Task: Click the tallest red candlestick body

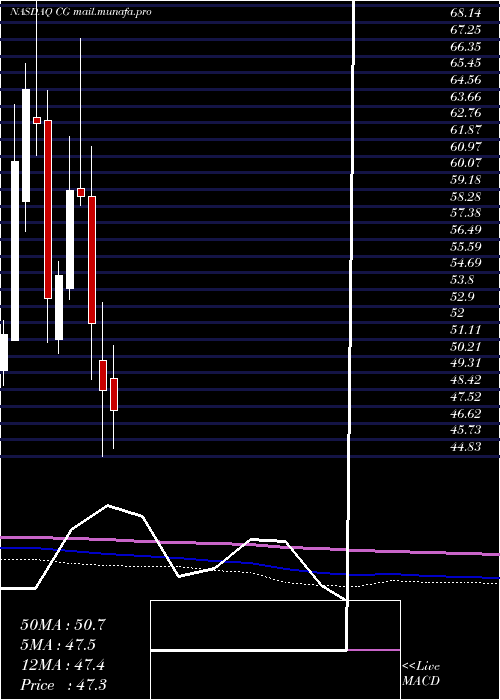Action: click(48, 209)
